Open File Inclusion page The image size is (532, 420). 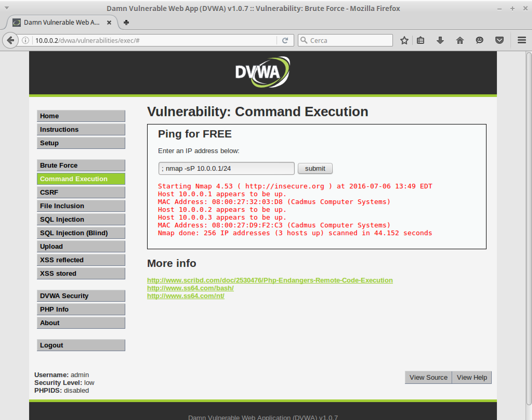(81, 206)
